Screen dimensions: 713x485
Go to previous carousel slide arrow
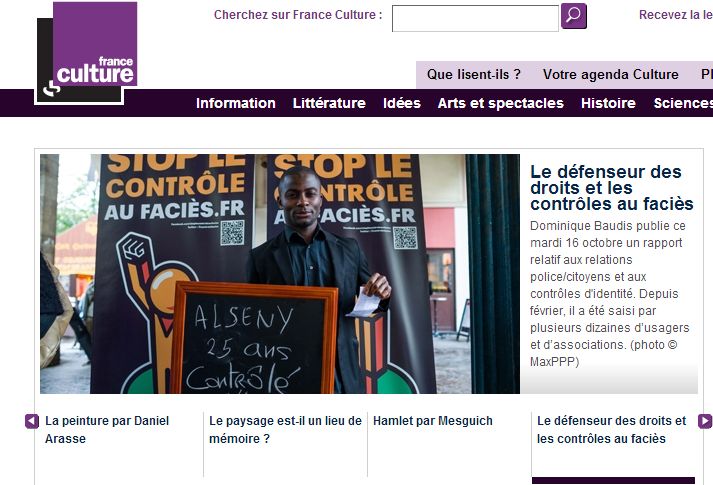[32, 421]
